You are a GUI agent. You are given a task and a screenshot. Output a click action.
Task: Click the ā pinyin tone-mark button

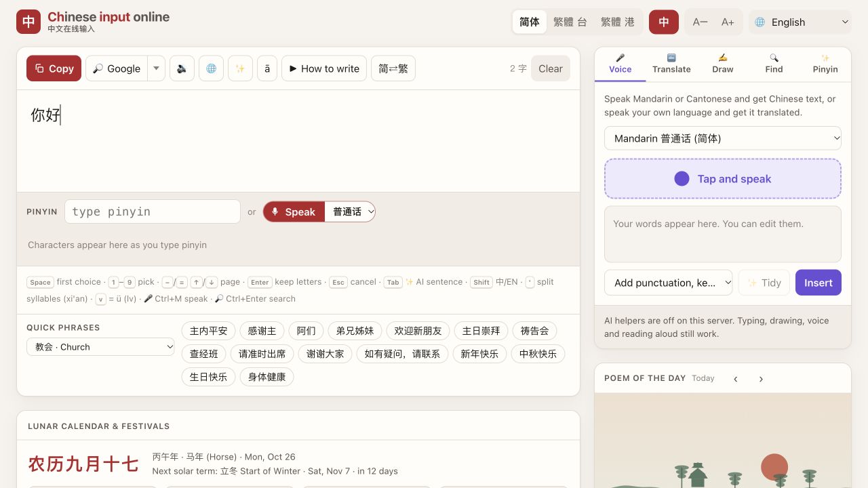coord(267,68)
